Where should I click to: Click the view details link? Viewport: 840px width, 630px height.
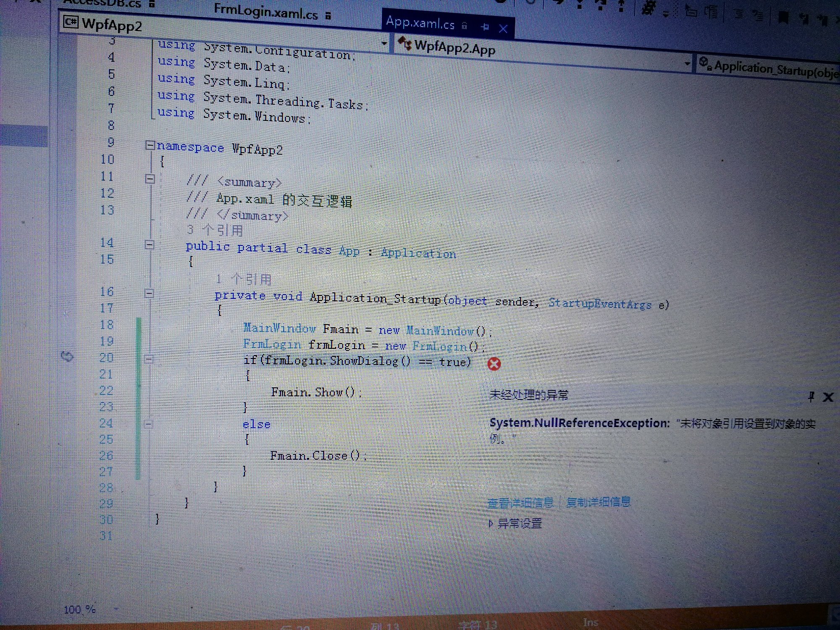coord(520,502)
